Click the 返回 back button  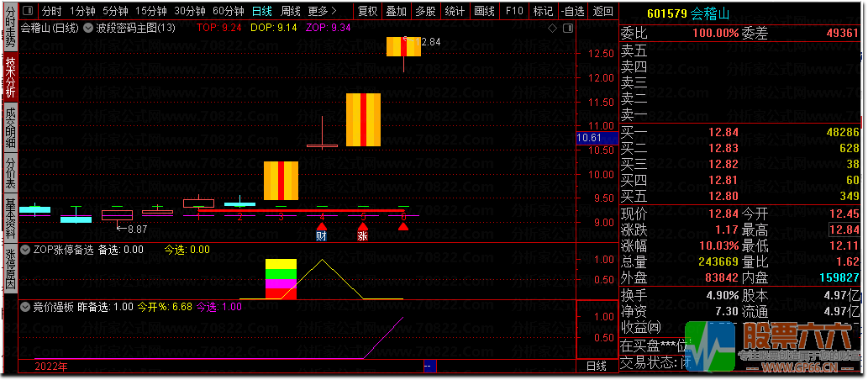click(x=602, y=12)
